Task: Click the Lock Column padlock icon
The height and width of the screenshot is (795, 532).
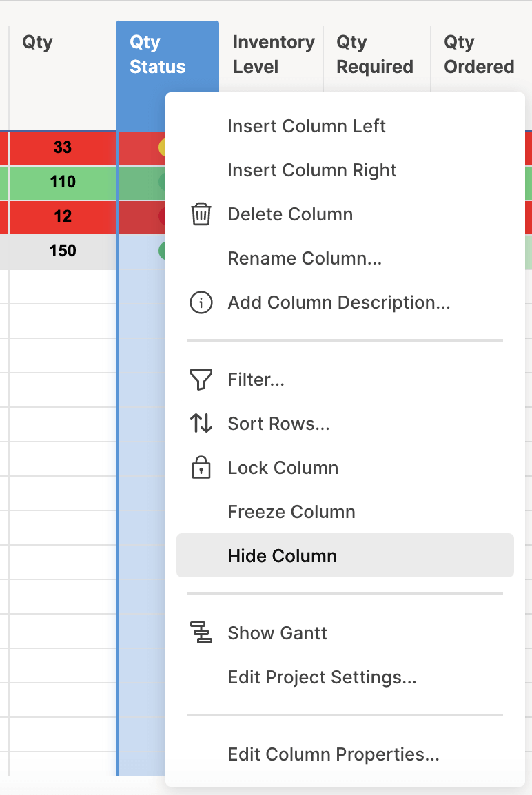Action: 201,468
